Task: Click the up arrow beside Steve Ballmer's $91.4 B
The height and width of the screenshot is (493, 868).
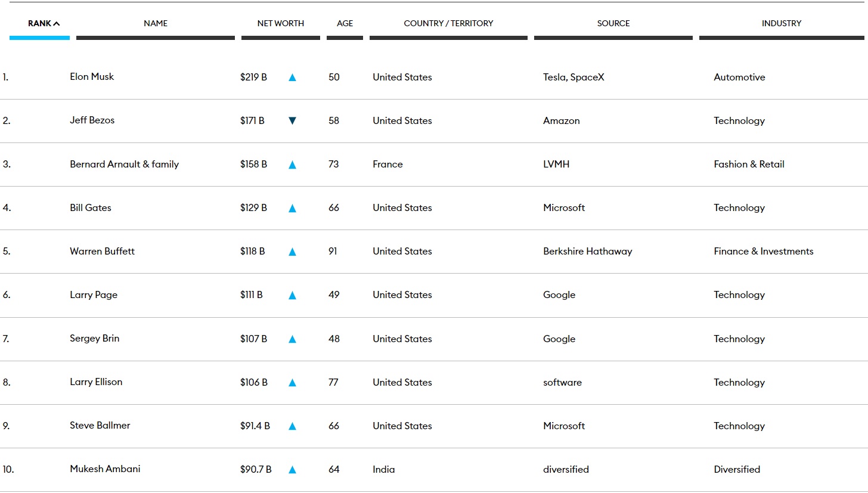Action: coord(292,426)
